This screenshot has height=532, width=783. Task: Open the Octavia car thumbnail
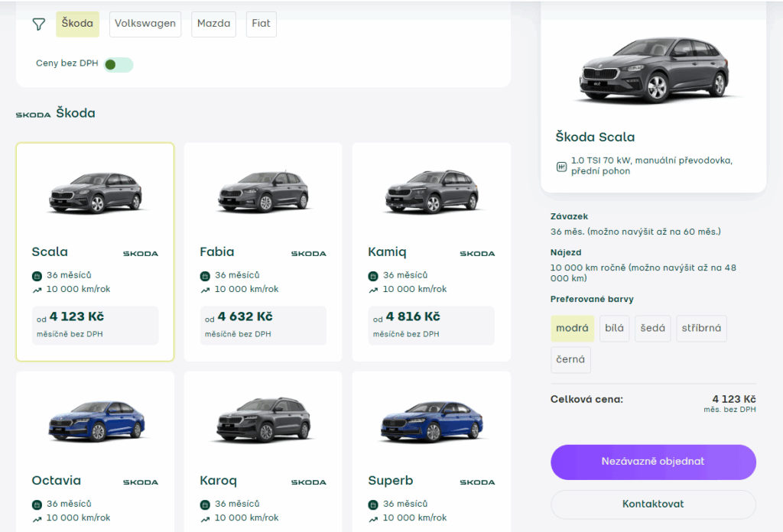point(95,421)
